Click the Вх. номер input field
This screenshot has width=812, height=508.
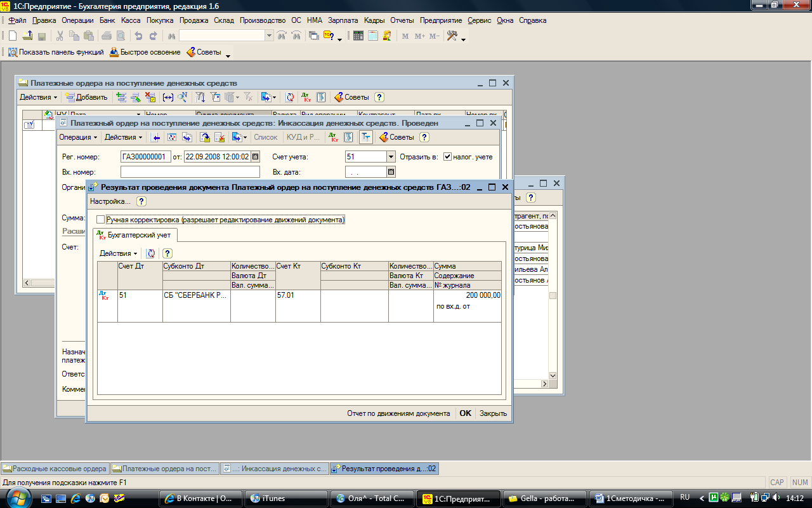190,172
